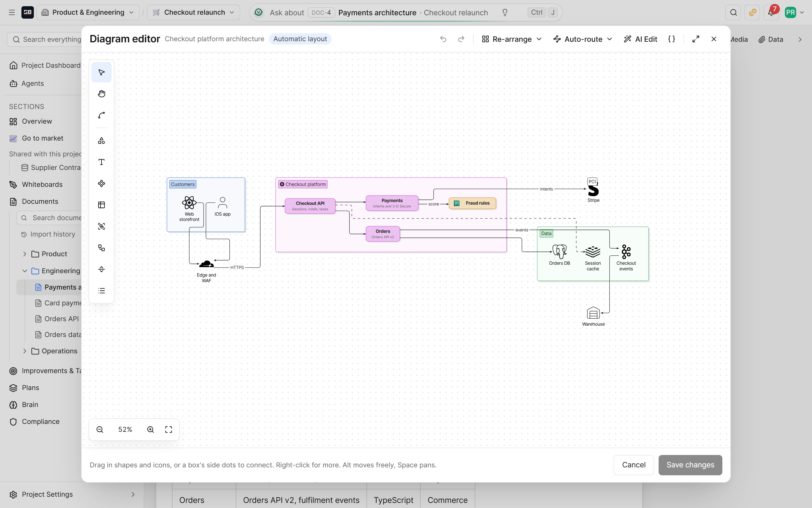Open Project Dashboard in sidebar
812x508 pixels.
point(45,65)
